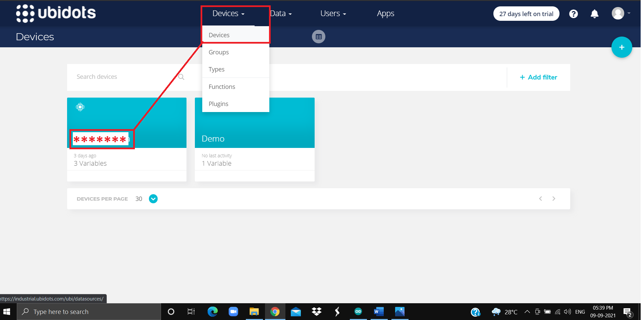The image size is (644, 320).
Task: Go to previous page of devices
Action: pos(540,199)
